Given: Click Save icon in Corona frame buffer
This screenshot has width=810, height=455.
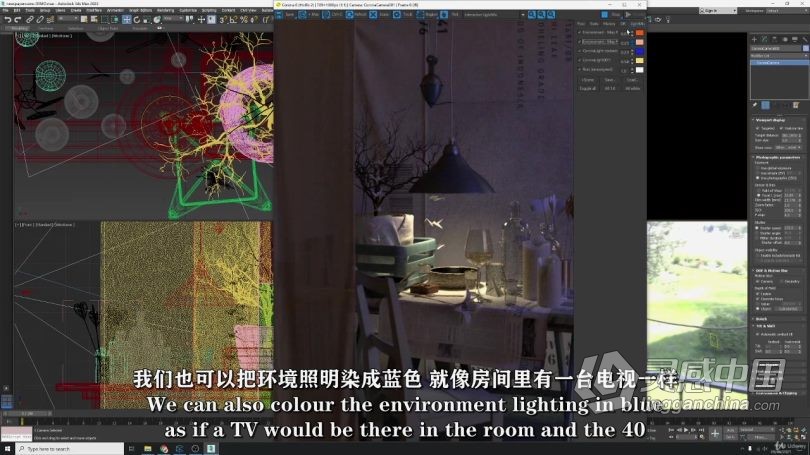Looking at the screenshot, I should (x=279, y=14).
